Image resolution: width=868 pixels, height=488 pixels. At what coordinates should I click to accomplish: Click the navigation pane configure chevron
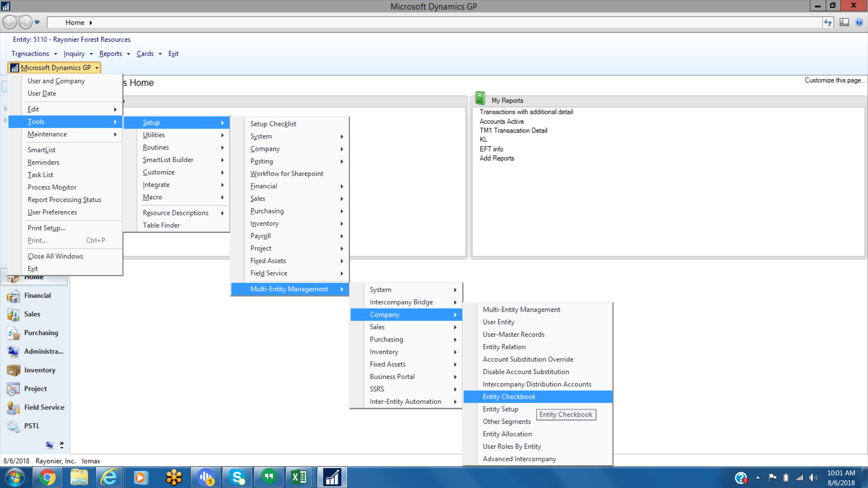[61, 445]
